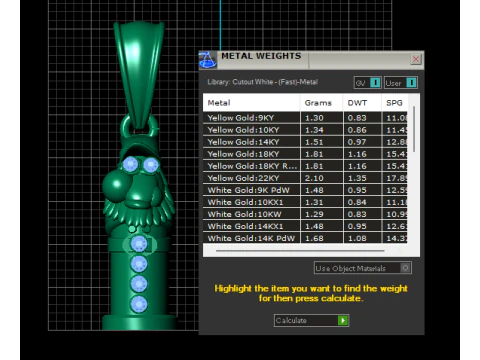The height and width of the screenshot is (360, 480).
Task: Close the Metal Weights dialog
Action: tap(416, 59)
